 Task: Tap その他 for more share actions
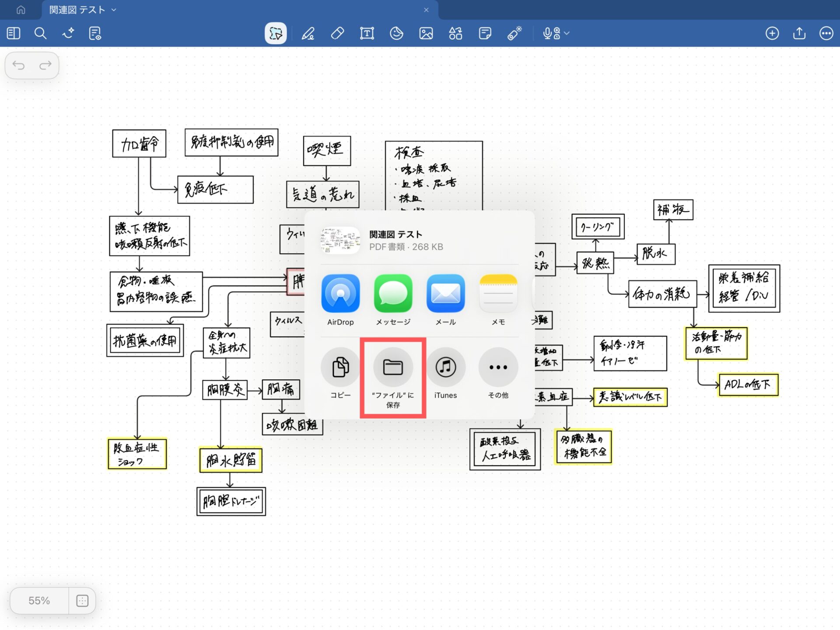point(498,367)
